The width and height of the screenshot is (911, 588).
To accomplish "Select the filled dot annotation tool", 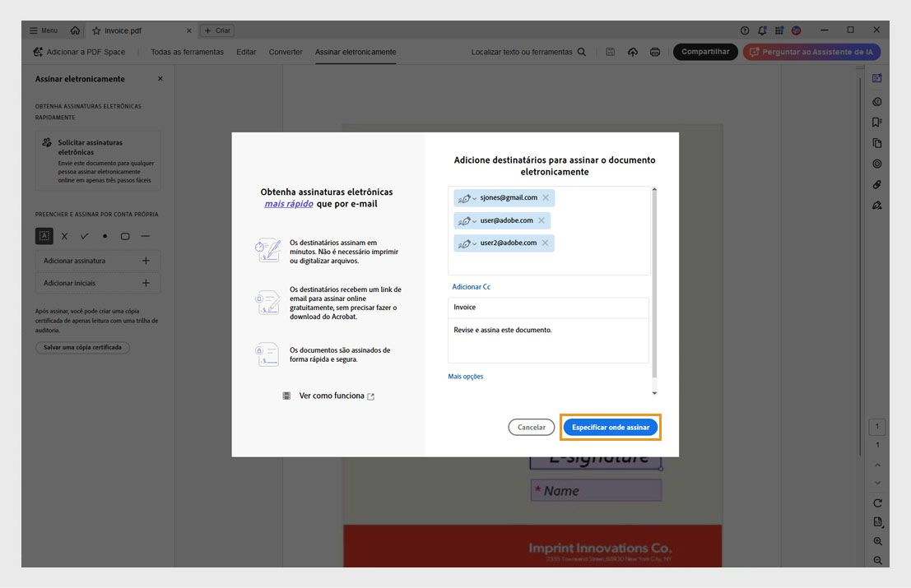I will point(104,236).
